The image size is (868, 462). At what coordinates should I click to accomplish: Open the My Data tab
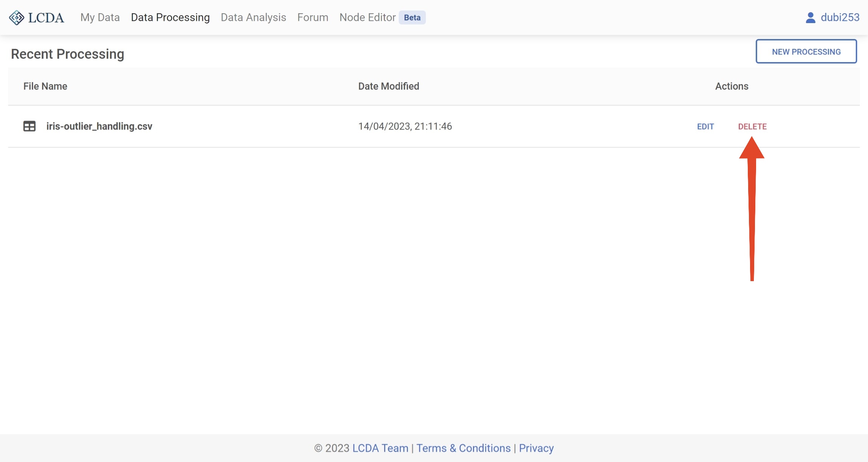point(100,17)
